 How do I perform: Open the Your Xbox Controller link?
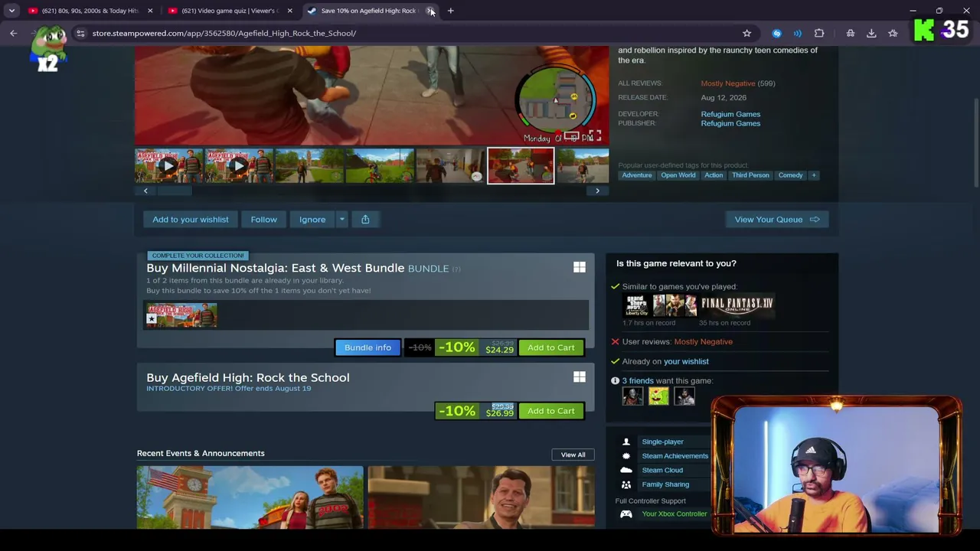click(675, 514)
